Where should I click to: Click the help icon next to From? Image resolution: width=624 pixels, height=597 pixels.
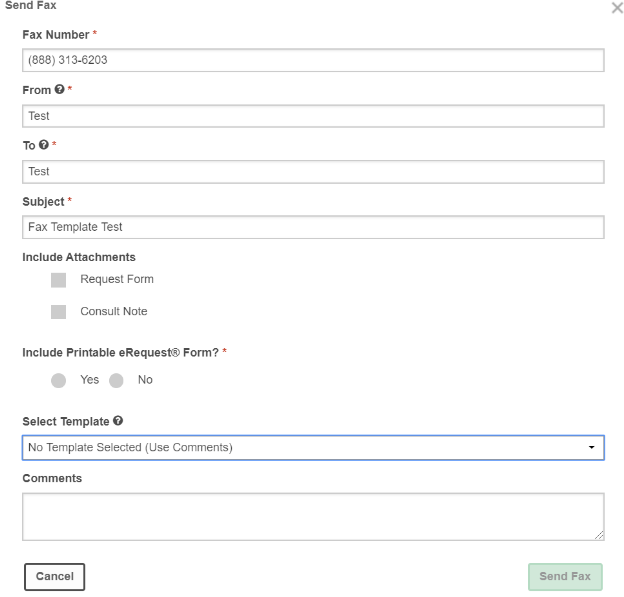[x=59, y=89]
